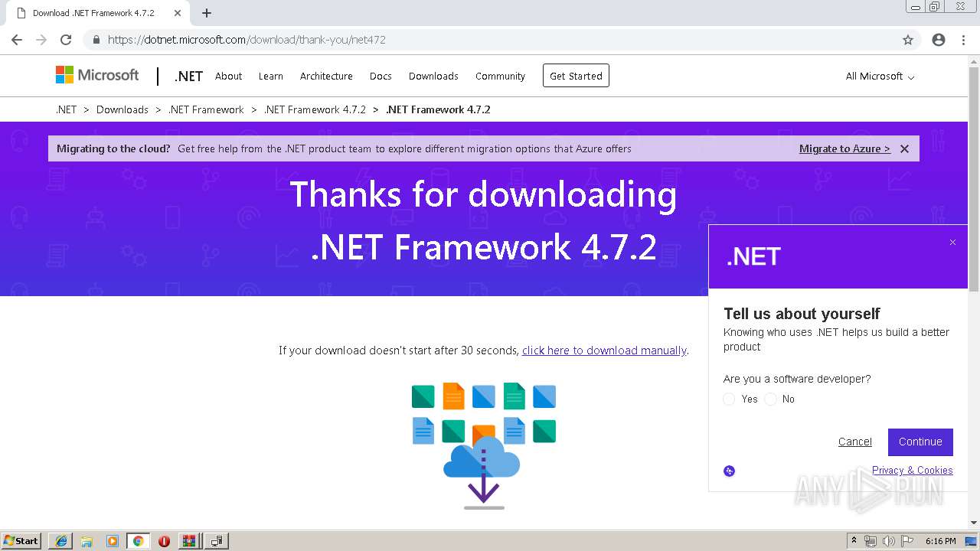Open the Architecture menu item
Viewport: 980px width, 551px height.
[x=326, y=76]
